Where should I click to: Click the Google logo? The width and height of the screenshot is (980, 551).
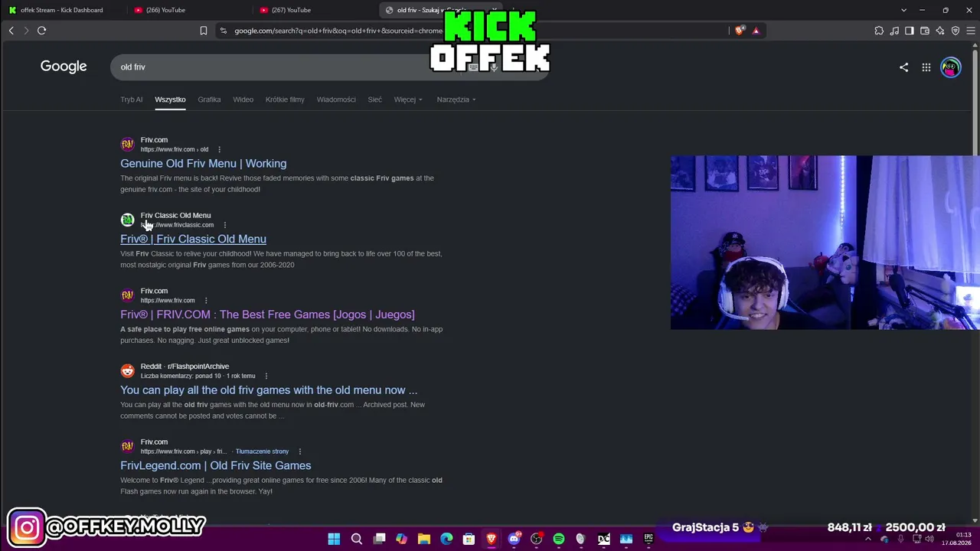(x=64, y=67)
